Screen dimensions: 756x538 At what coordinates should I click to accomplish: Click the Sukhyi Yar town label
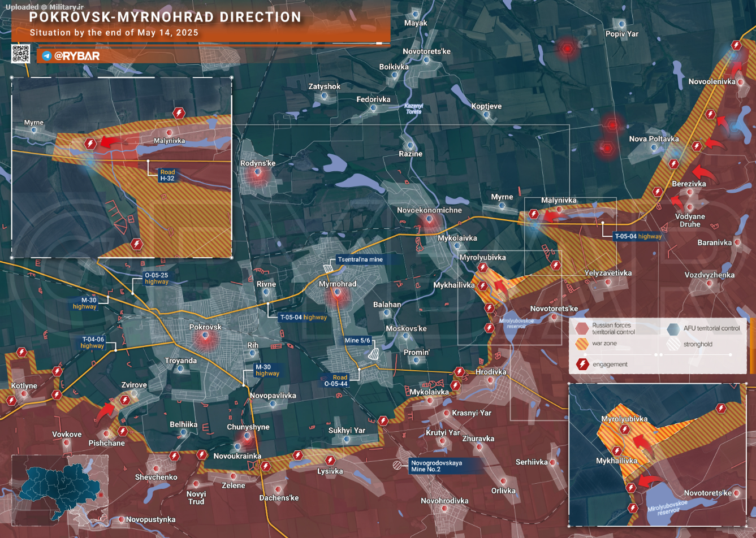tap(347, 431)
